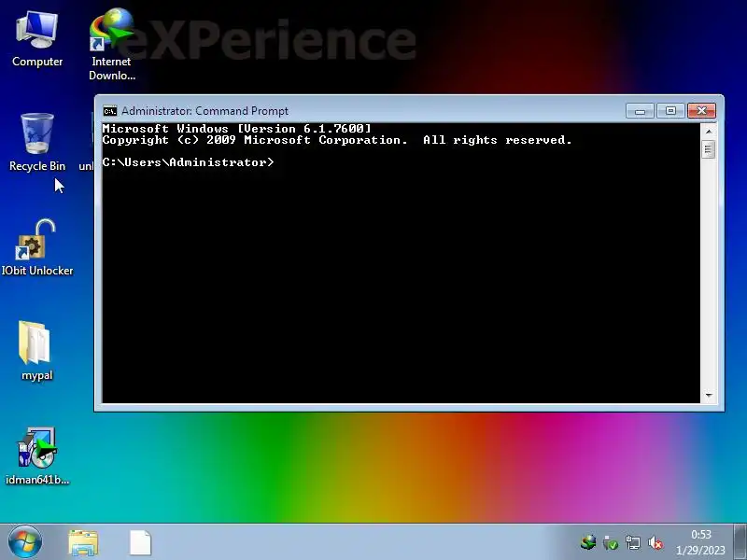Click the Command Prompt scroll down arrow
Image resolution: width=747 pixels, height=560 pixels.
pos(709,395)
